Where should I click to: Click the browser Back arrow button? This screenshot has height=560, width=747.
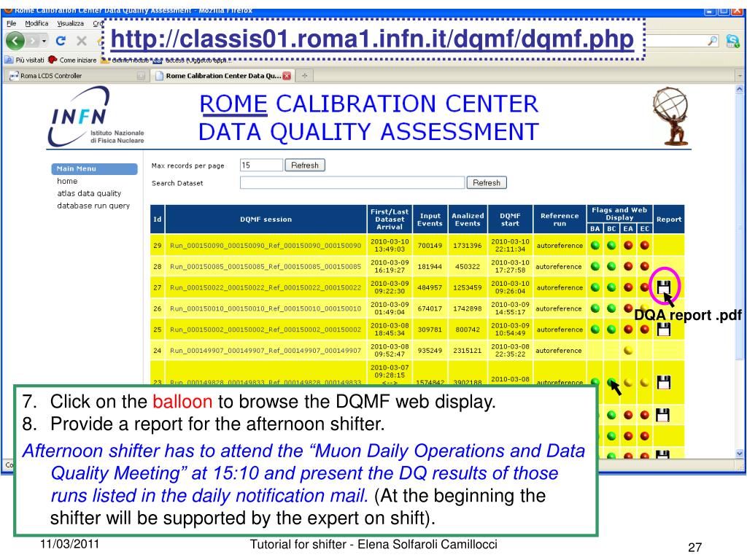click(x=15, y=41)
